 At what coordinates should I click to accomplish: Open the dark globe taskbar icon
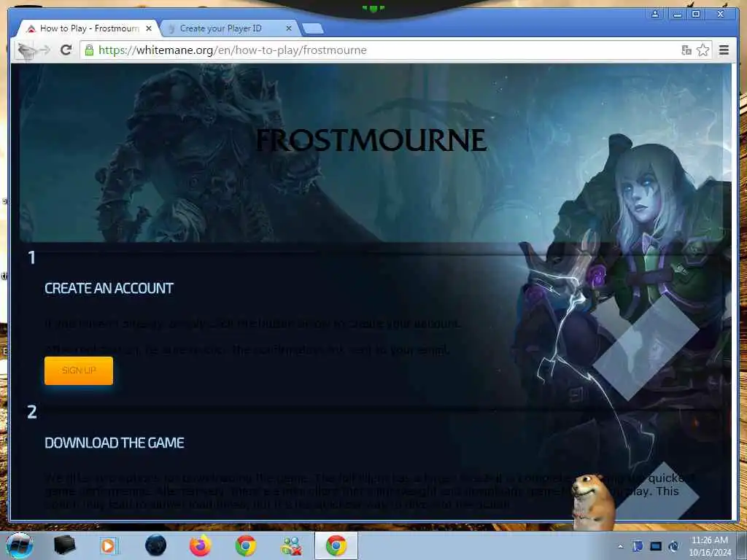(x=155, y=545)
